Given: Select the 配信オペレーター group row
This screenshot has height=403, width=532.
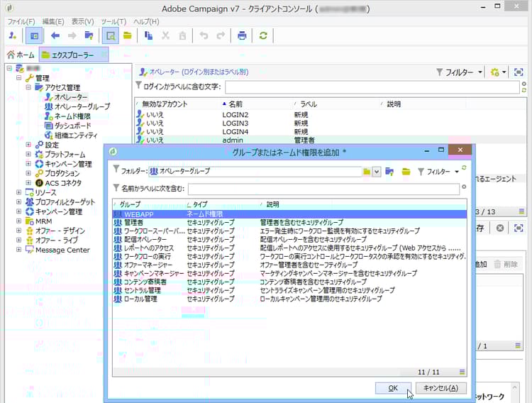Looking at the screenshot, I should [x=289, y=239].
